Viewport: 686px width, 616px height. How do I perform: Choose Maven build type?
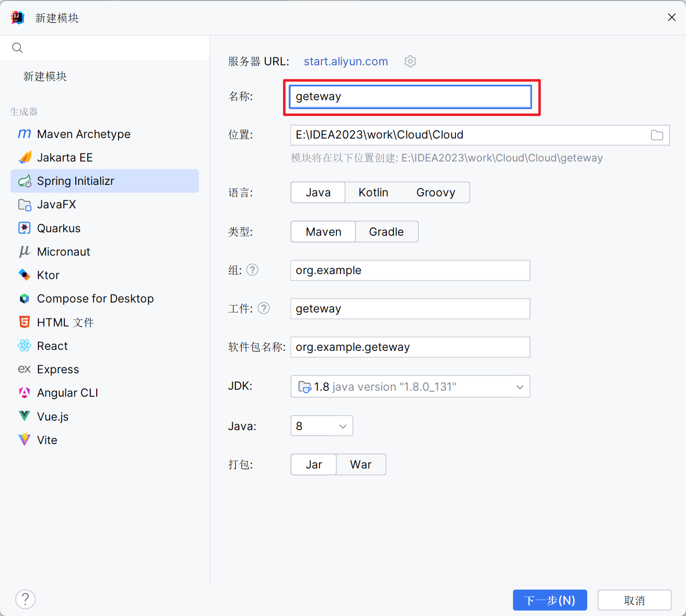324,232
